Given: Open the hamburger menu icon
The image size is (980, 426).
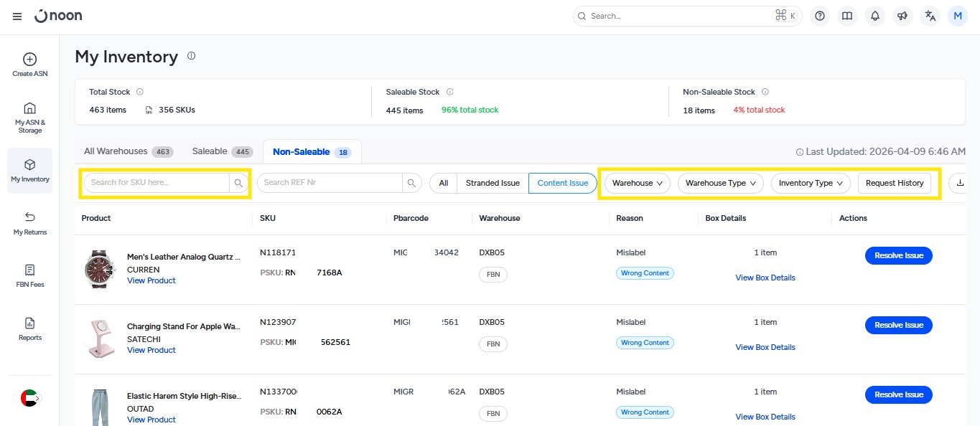Looking at the screenshot, I should 17,16.
